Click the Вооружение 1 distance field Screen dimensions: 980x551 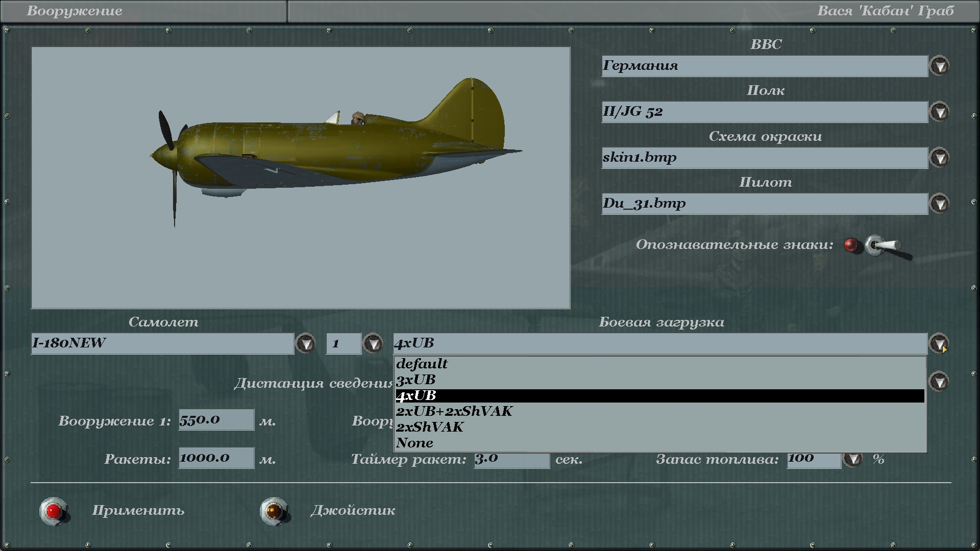coord(216,420)
